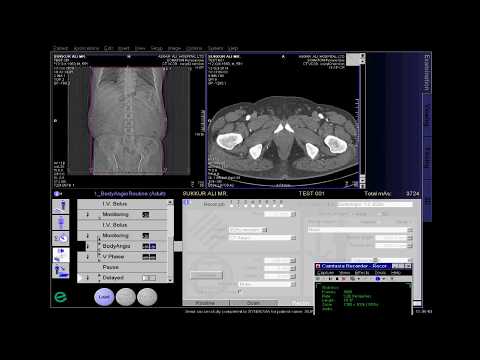Image resolution: width=480 pixels, height=360 pixels.
Task: Open the Options menu in the top menu bar
Action: [194, 48]
